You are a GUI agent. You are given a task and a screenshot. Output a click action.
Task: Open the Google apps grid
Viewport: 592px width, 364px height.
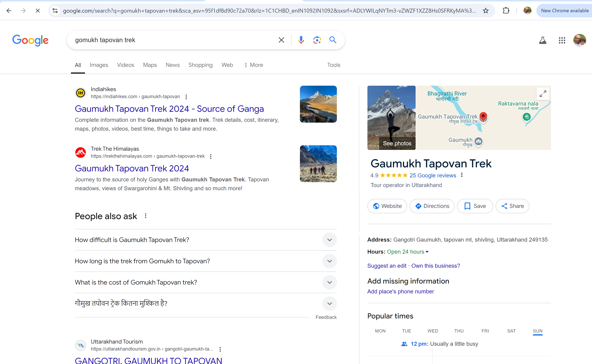click(x=562, y=40)
